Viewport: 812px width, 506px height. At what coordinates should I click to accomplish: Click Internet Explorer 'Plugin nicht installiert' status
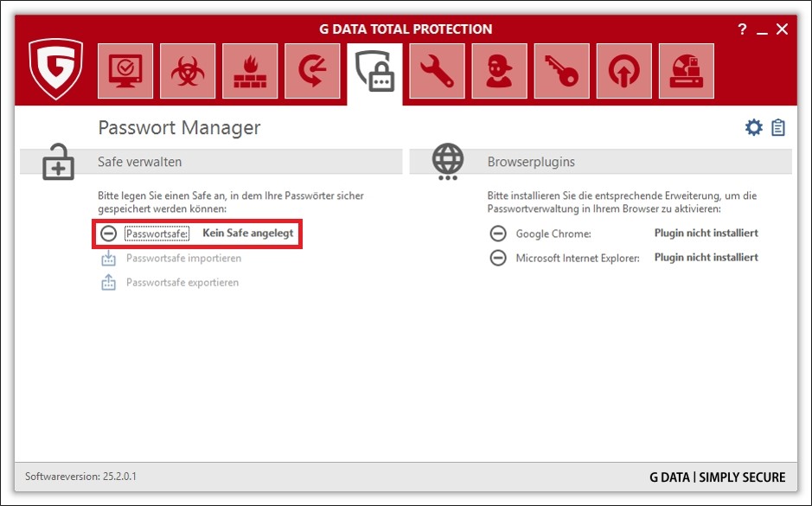(x=707, y=258)
